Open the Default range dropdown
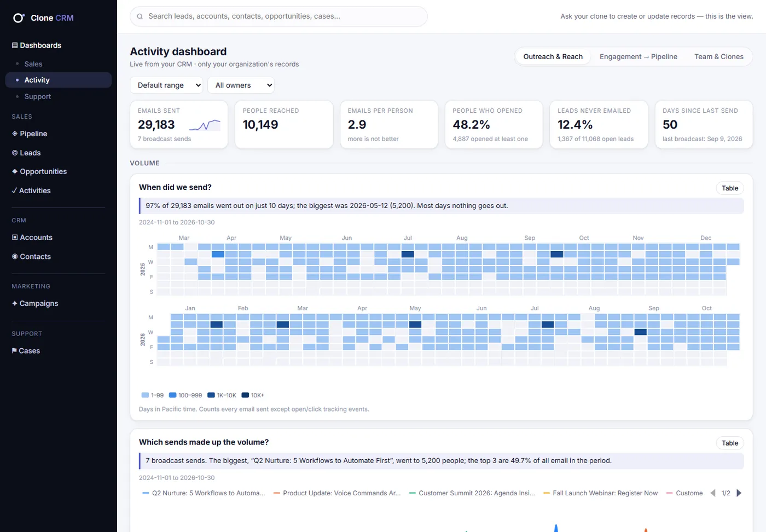Image resolution: width=766 pixels, height=532 pixels. (166, 85)
